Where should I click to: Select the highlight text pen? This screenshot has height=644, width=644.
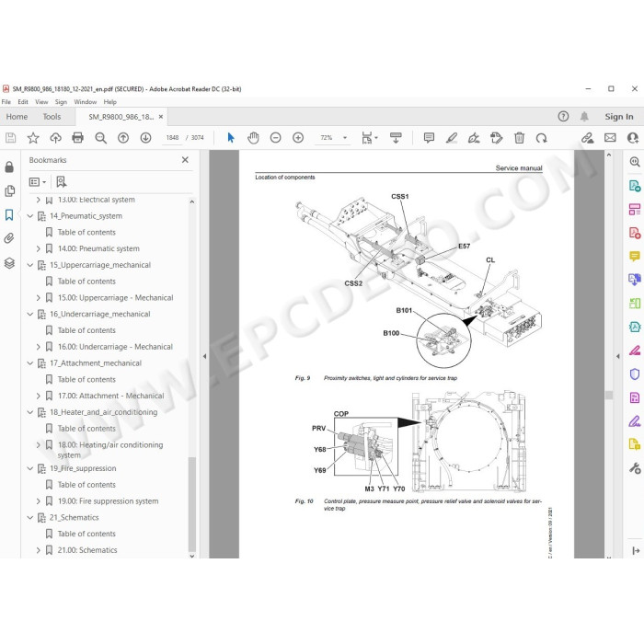452,138
